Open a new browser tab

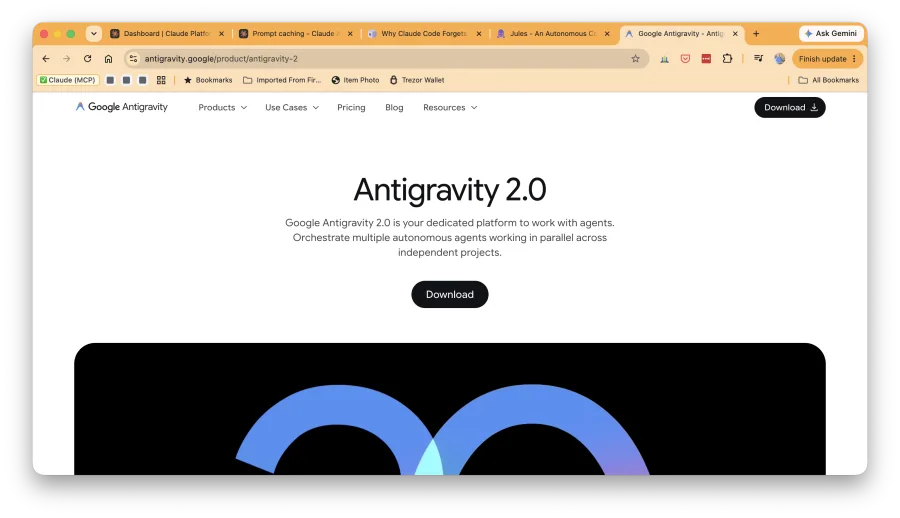(756, 33)
